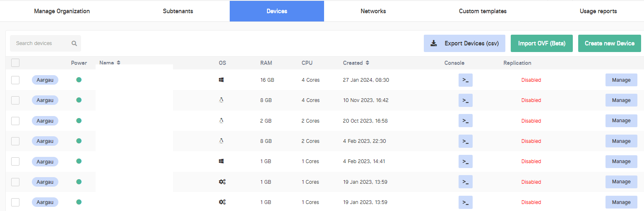Open console for the 16 GB Windows device
644x211 pixels.
pos(465,80)
